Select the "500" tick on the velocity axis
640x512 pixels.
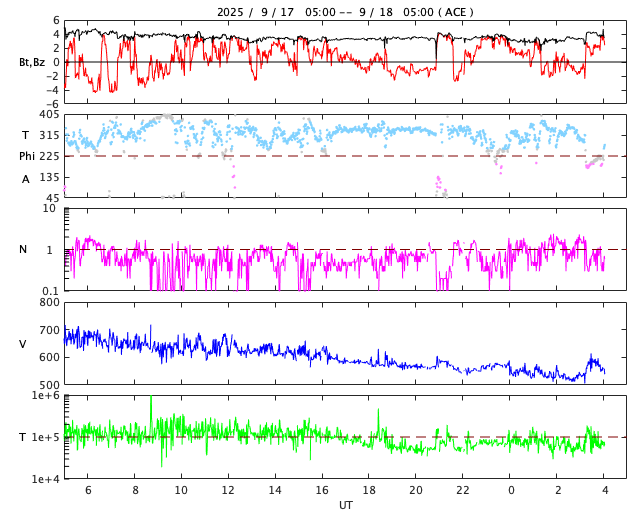click(x=49, y=385)
